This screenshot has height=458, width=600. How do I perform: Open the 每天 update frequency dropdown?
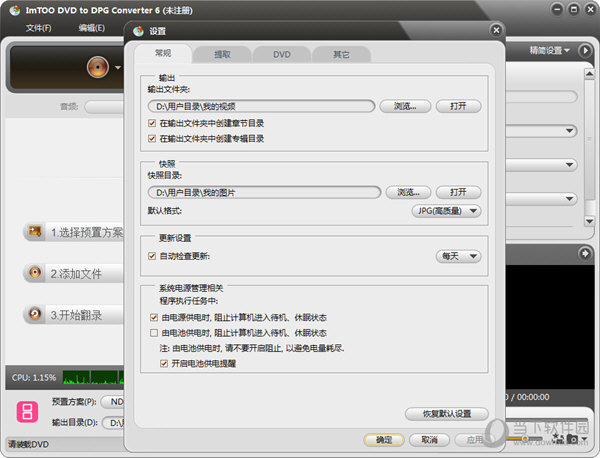point(458,256)
